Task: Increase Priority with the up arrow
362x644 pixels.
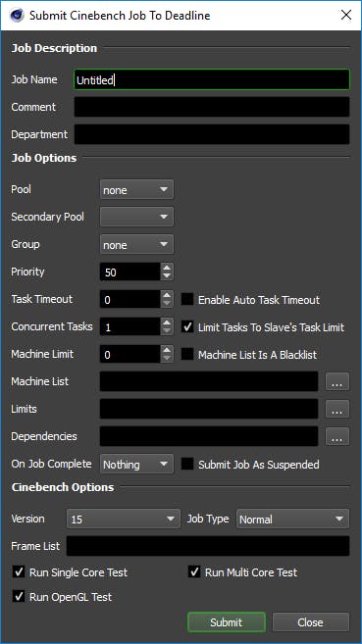Action: click(167, 268)
